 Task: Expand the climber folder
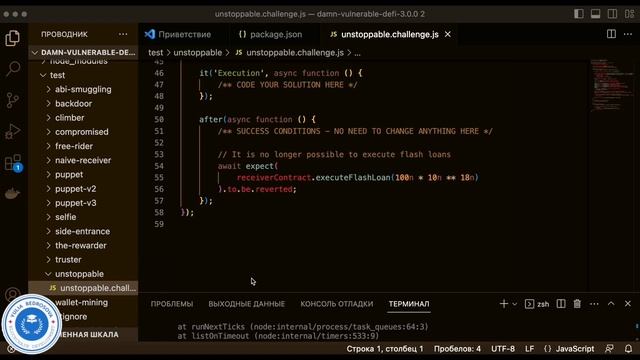pyautogui.click(x=84, y=118)
